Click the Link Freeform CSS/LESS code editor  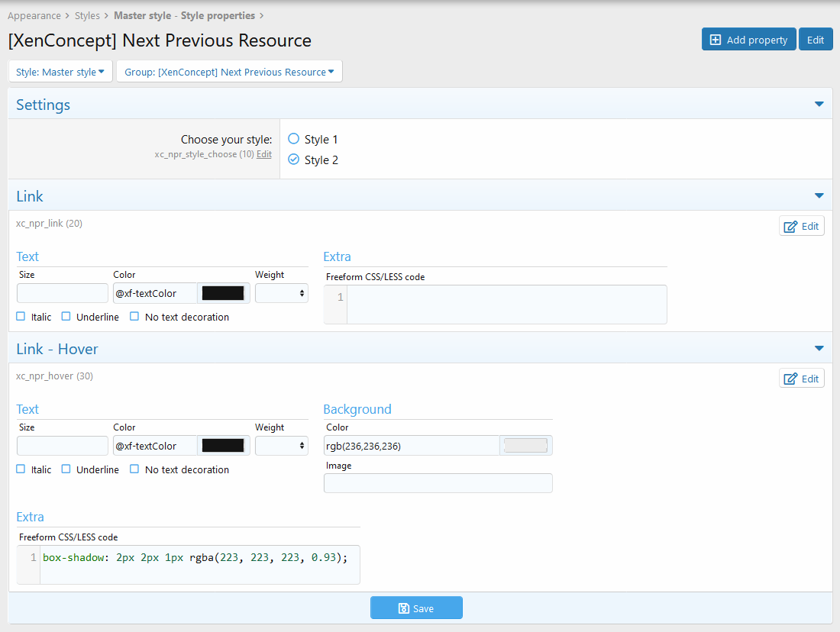tap(496, 305)
